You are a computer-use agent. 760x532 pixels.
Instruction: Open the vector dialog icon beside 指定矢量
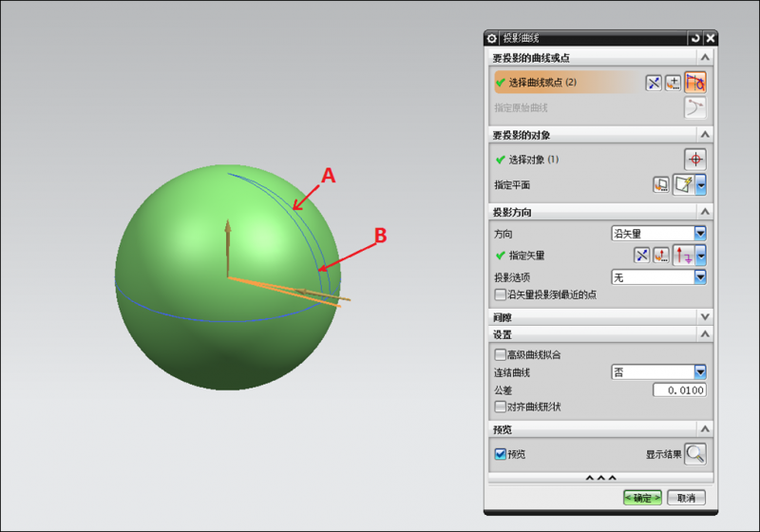661,256
